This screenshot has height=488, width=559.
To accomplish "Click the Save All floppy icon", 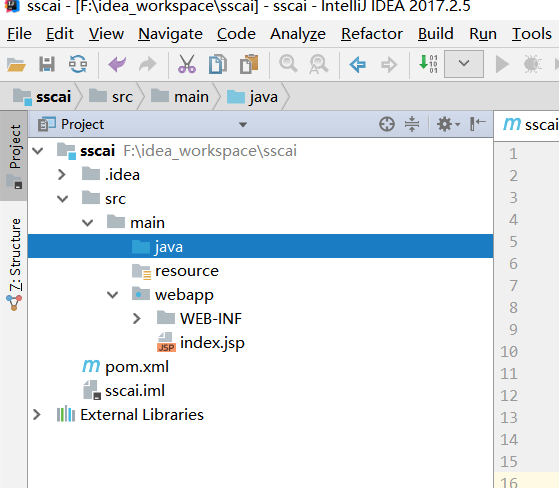I will click(47, 65).
